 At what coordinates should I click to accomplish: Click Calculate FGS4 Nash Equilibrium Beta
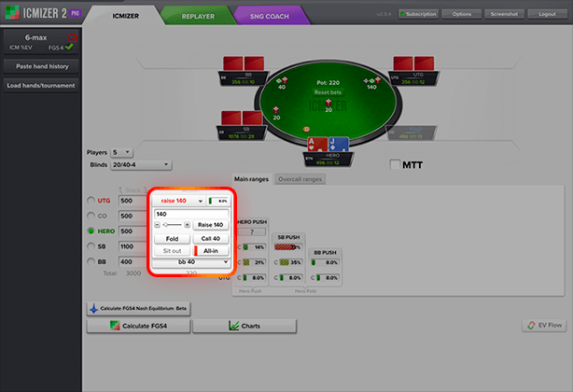[138, 308]
